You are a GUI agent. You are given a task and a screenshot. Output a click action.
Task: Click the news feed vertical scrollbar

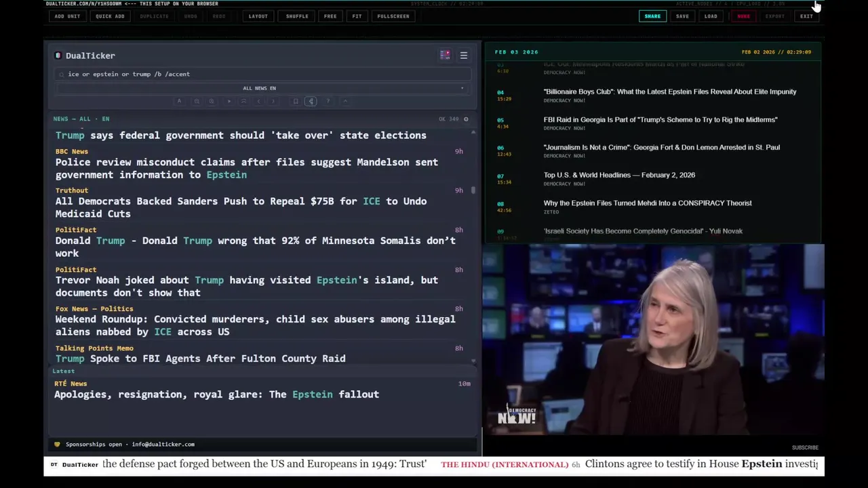point(473,190)
